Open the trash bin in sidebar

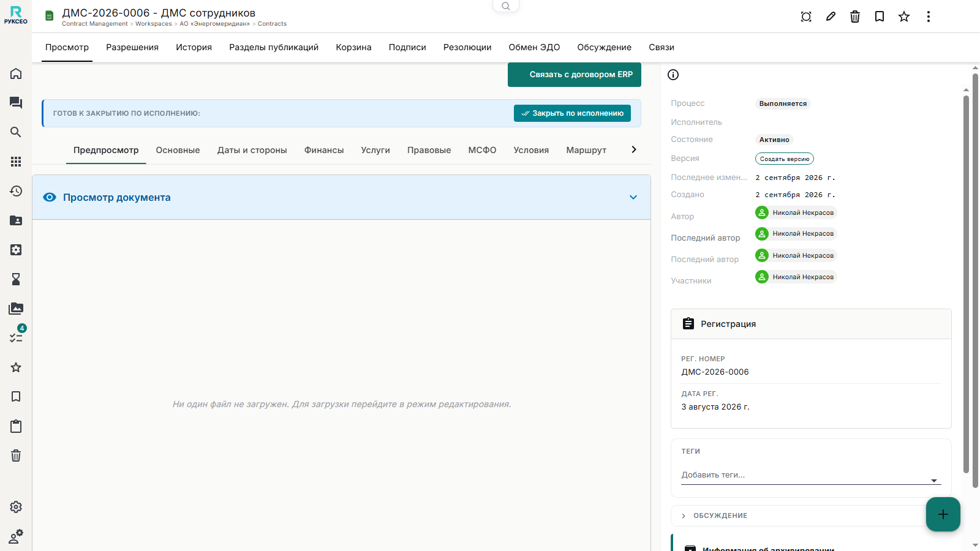click(16, 455)
